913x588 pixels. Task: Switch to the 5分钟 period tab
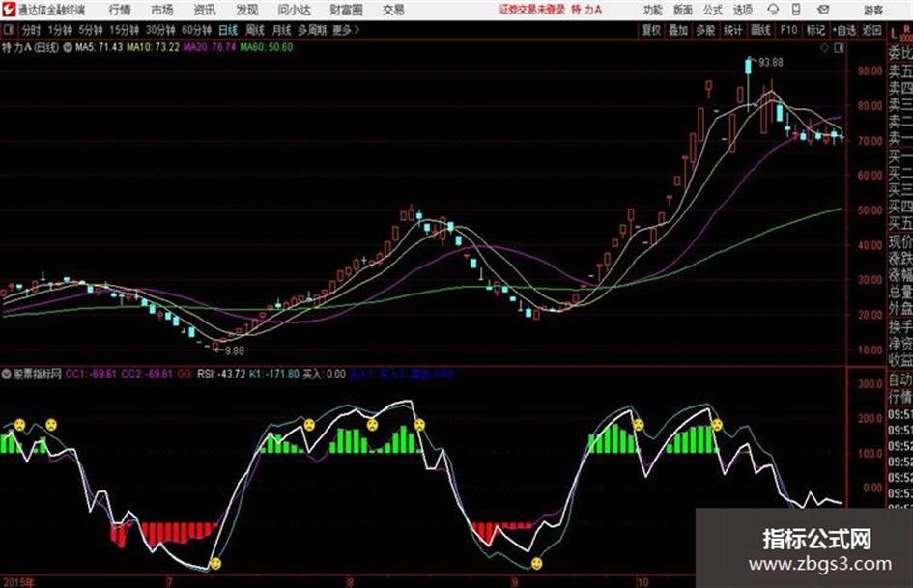pos(90,30)
